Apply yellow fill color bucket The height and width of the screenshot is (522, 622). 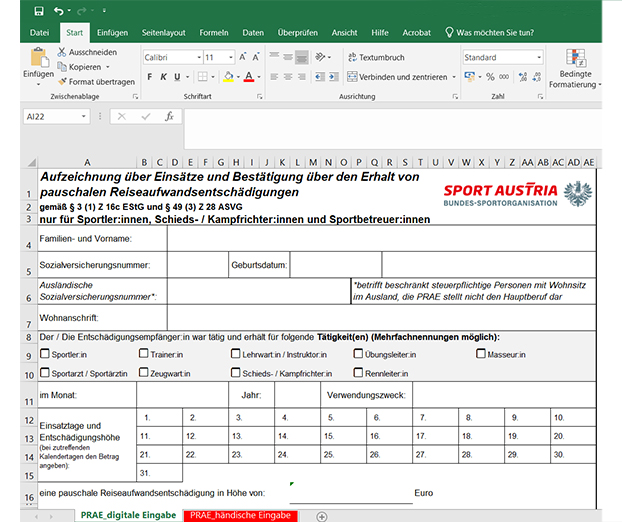(228, 77)
